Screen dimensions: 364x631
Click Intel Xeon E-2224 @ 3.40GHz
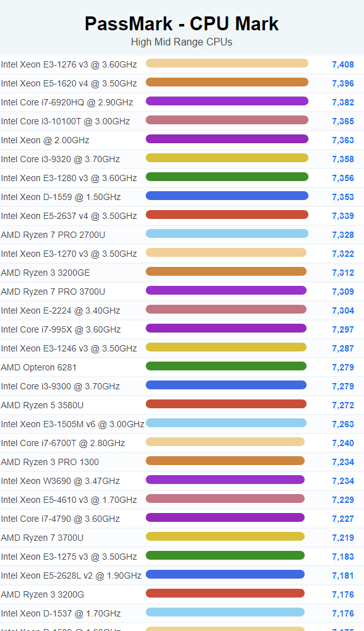point(61,310)
